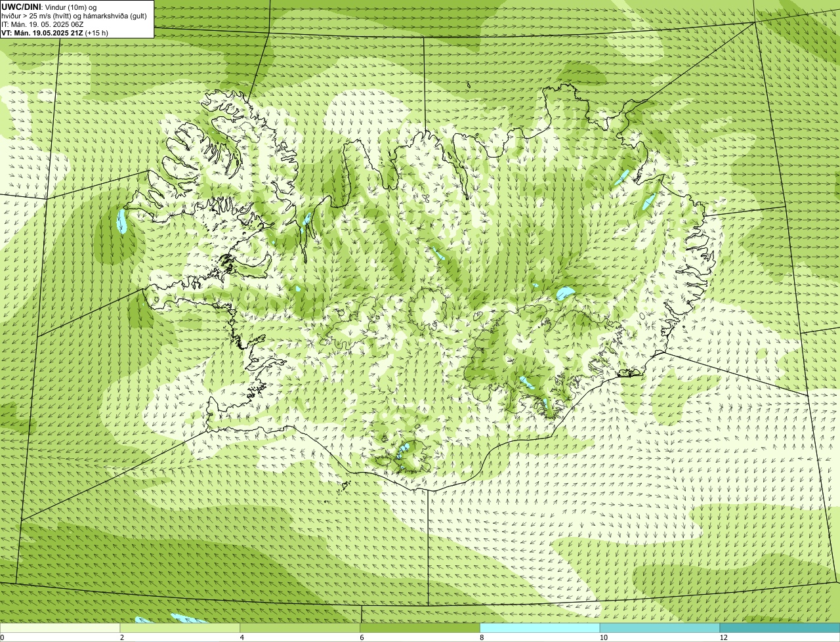Click the '2' label on the color scale
The height and width of the screenshot is (642, 840).
[122, 637]
